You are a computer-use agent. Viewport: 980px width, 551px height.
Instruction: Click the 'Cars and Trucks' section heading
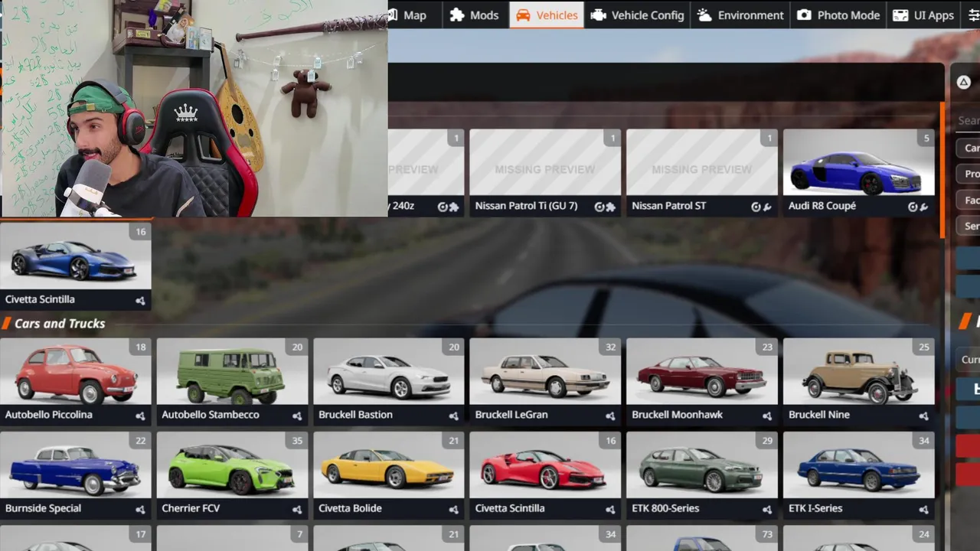click(60, 324)
